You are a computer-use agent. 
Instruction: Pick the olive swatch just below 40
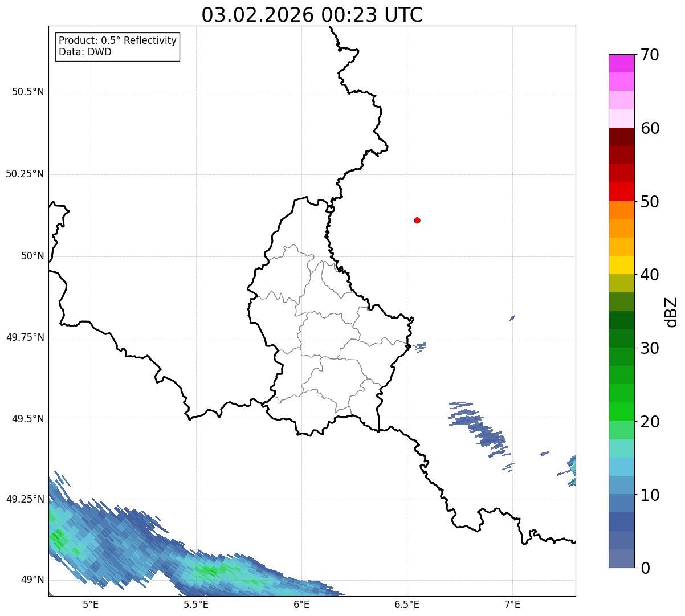point(621,283)
